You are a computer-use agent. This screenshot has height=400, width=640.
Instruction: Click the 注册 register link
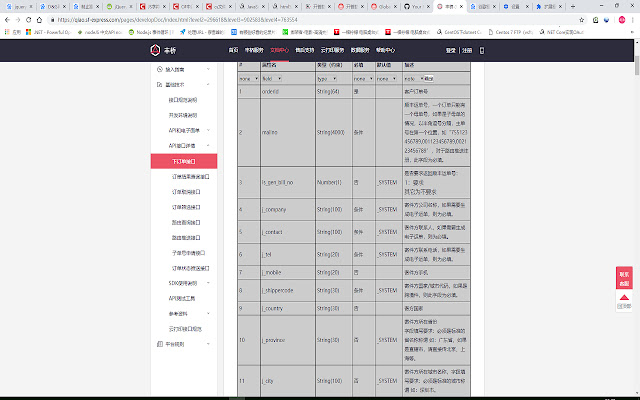467,50
